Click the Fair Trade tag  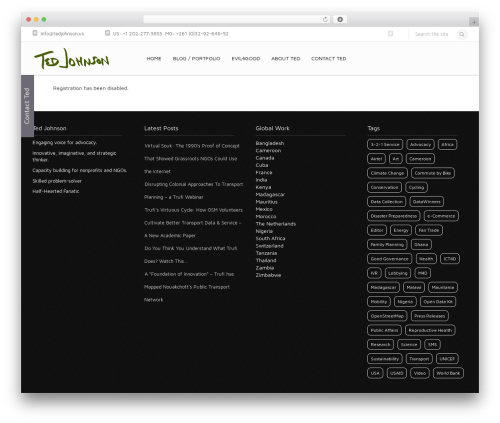pos(429,231)
